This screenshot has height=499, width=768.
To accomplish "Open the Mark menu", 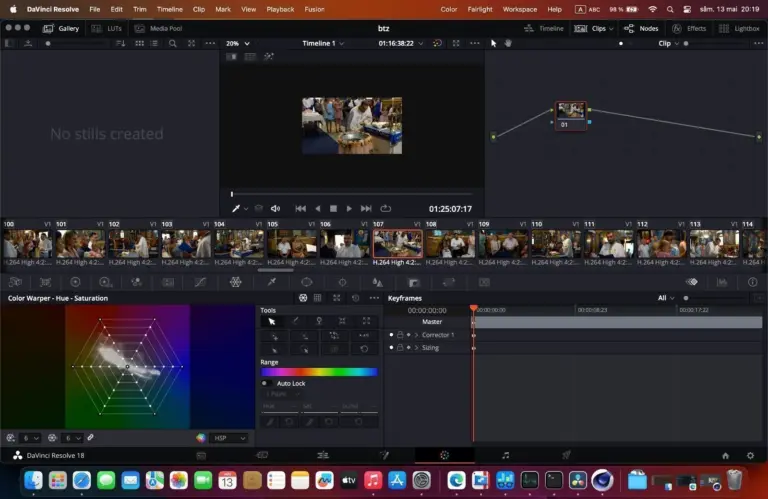I will [x=223, y=9].
